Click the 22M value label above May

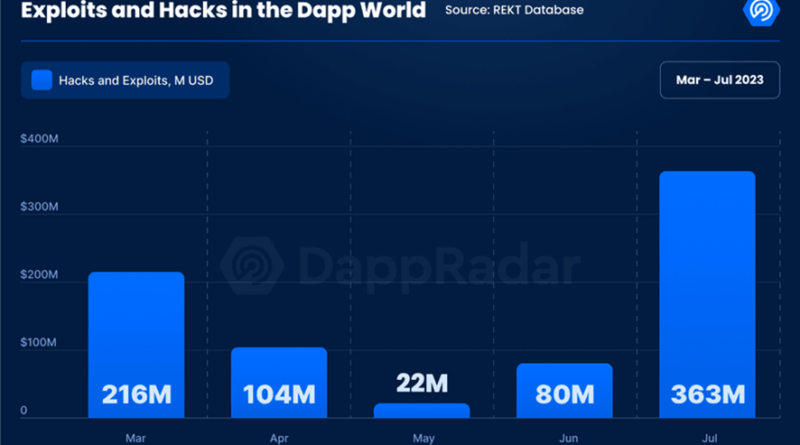[x=422, y=383]
